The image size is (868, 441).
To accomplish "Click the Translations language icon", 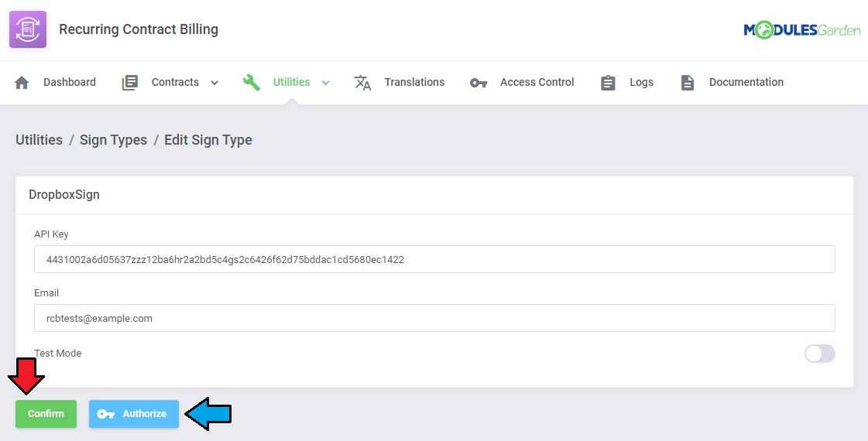I will point(362,83).
